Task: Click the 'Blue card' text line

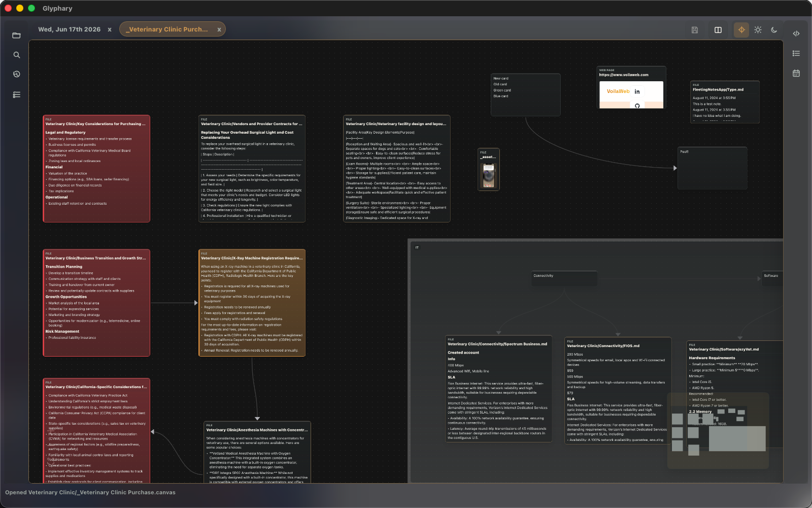Action: 500,96
